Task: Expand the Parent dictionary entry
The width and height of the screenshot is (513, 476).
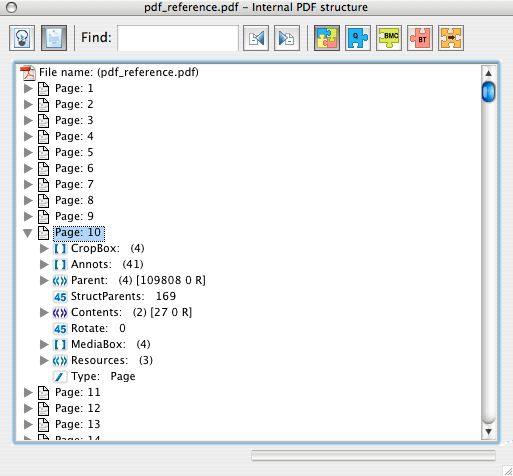Action: 44,280
